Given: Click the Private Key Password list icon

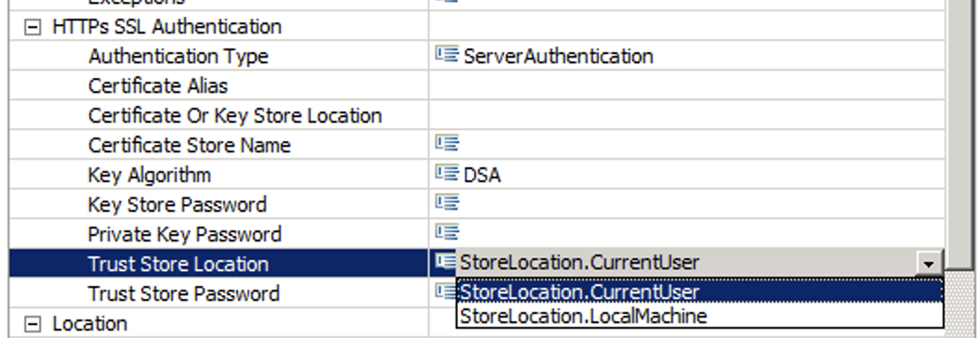Looking at the screenshot, I should pos(447,233).
